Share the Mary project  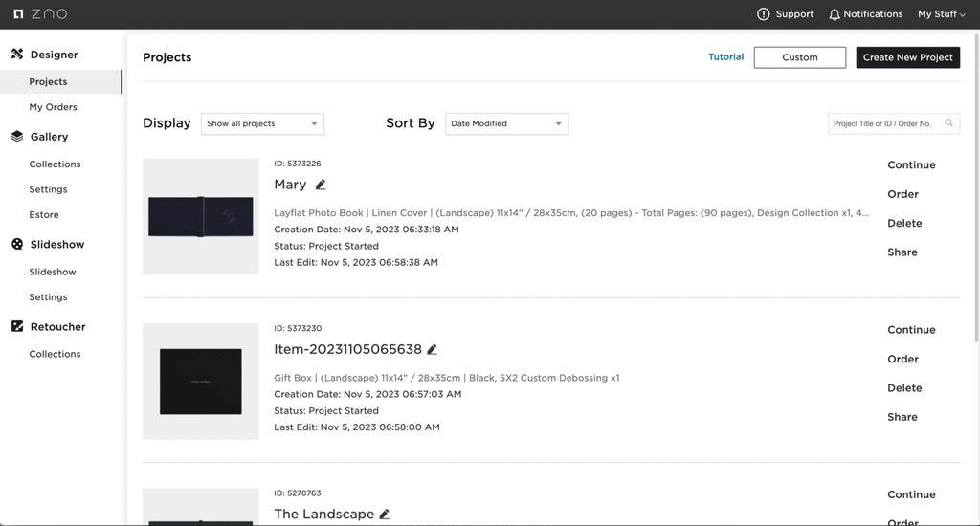pos(902,252)
